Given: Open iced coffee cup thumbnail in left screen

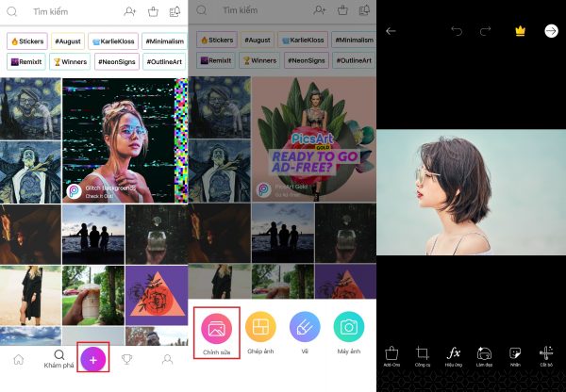Looking at the screenshot, I should pyautogui.click(x=93, y=295).
